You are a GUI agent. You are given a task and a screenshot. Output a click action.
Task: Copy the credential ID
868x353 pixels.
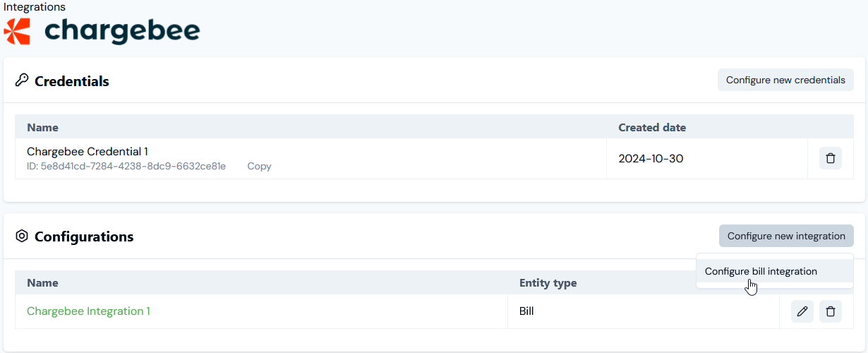click(x=259, y=167)
